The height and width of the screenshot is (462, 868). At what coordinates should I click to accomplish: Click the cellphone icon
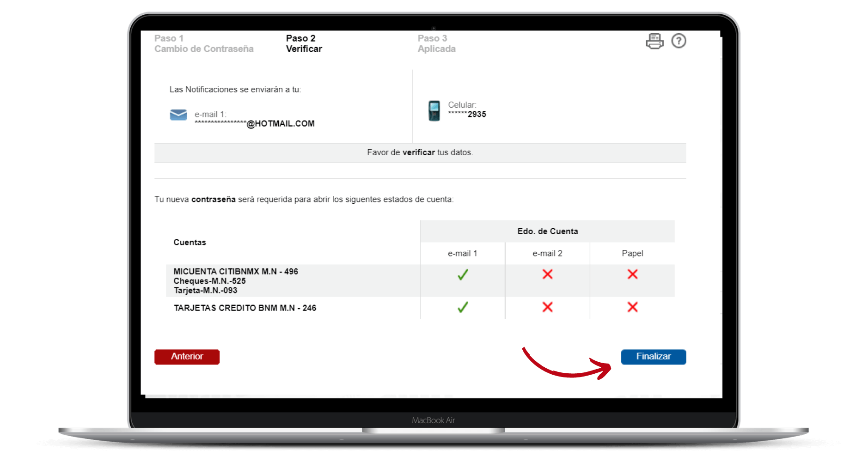tap(434, 111)
